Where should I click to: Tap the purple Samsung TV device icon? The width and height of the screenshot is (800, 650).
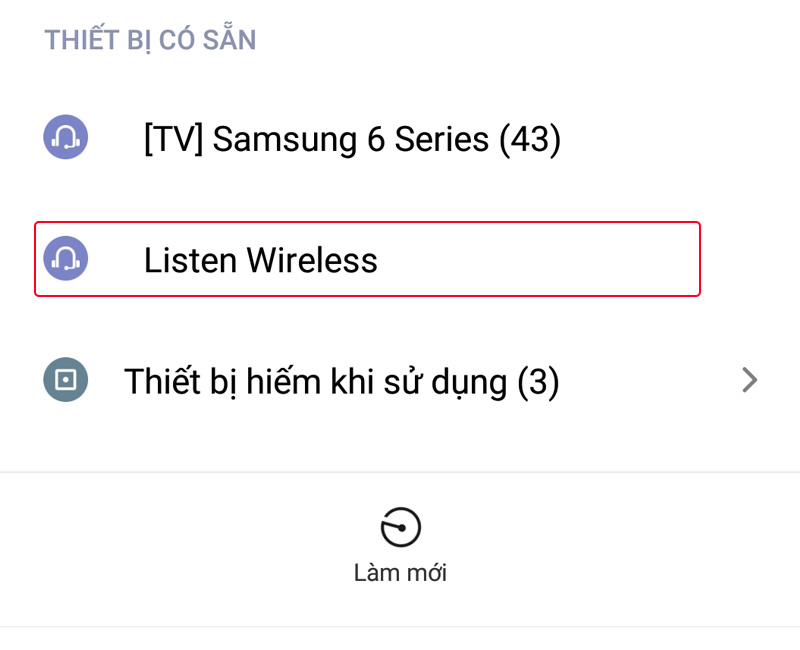66,138
